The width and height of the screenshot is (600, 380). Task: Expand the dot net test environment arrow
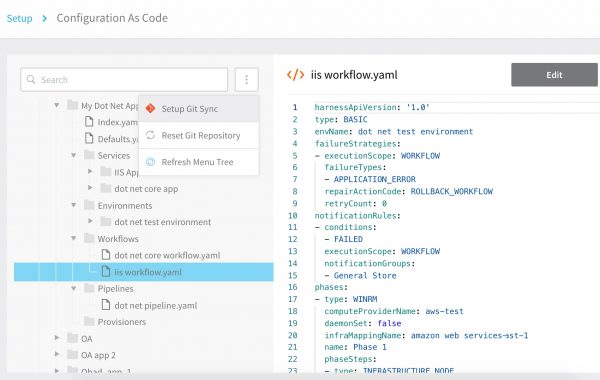[x=90, y=221]
